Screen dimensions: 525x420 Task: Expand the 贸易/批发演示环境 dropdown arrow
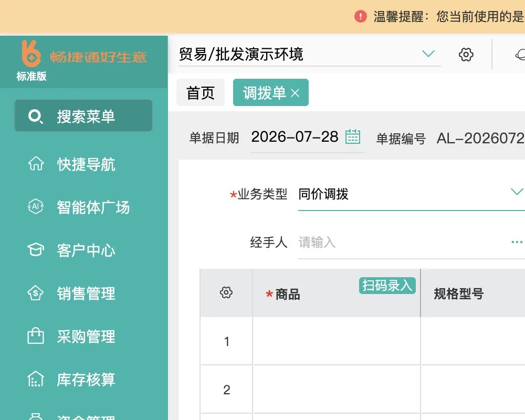tap(428, 54)
